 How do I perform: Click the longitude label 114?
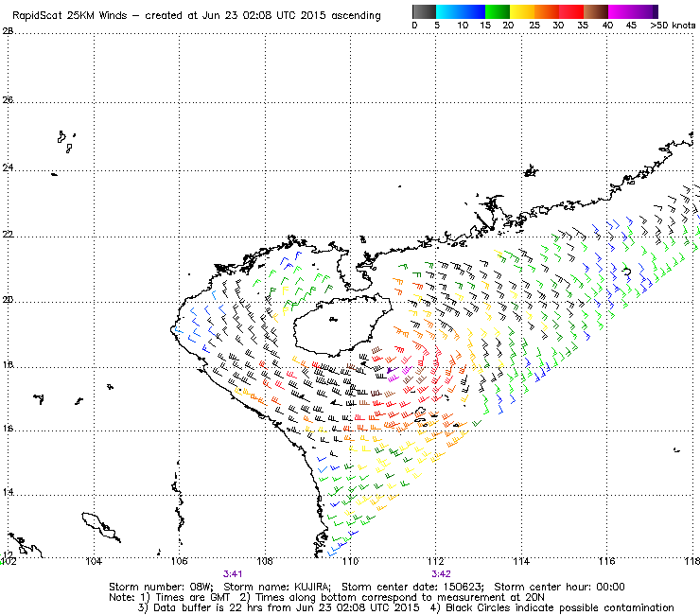coord(521,561)
